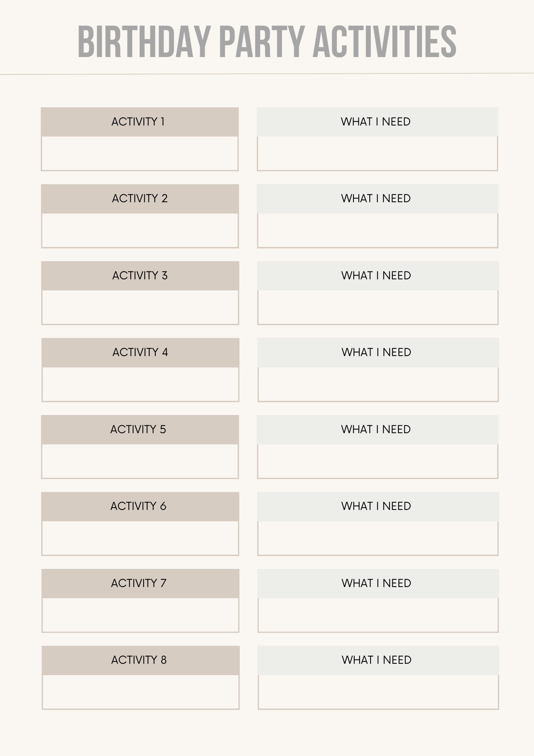Select the Activity 7 header

pyautogui.click(x=140, y=583)
